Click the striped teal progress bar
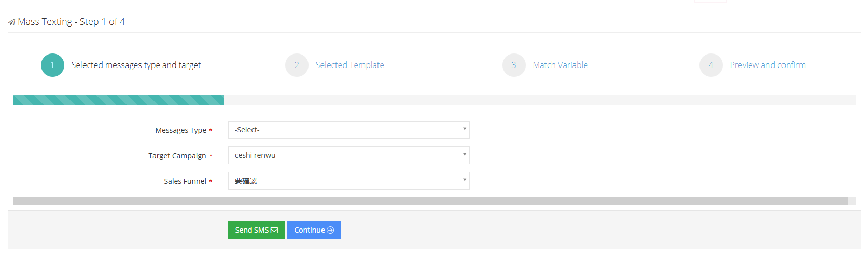The width and height of the screenshot is (868, 269). 119,100
